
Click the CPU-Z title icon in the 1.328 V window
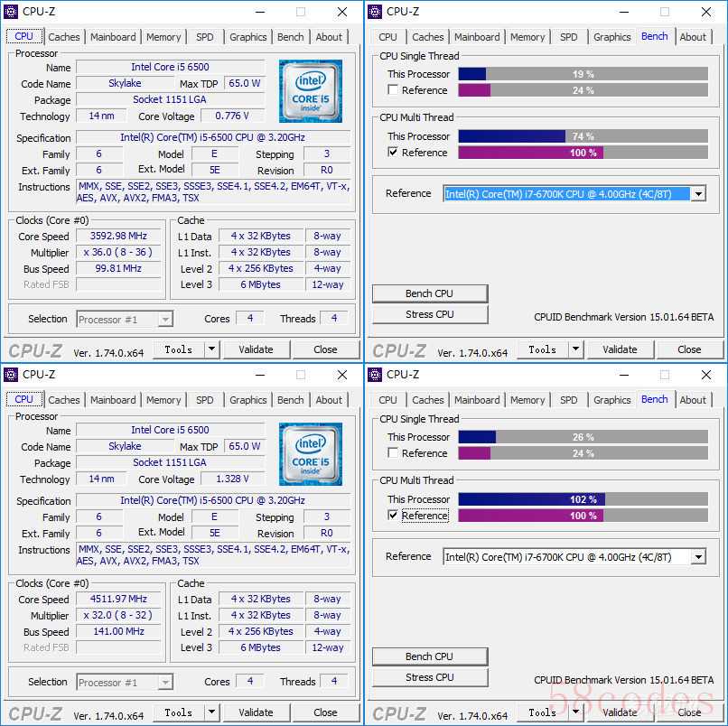(11, 375)
